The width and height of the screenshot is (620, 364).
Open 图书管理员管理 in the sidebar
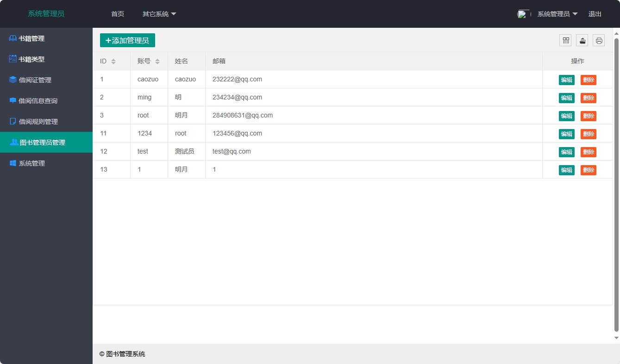click(43, 142)
